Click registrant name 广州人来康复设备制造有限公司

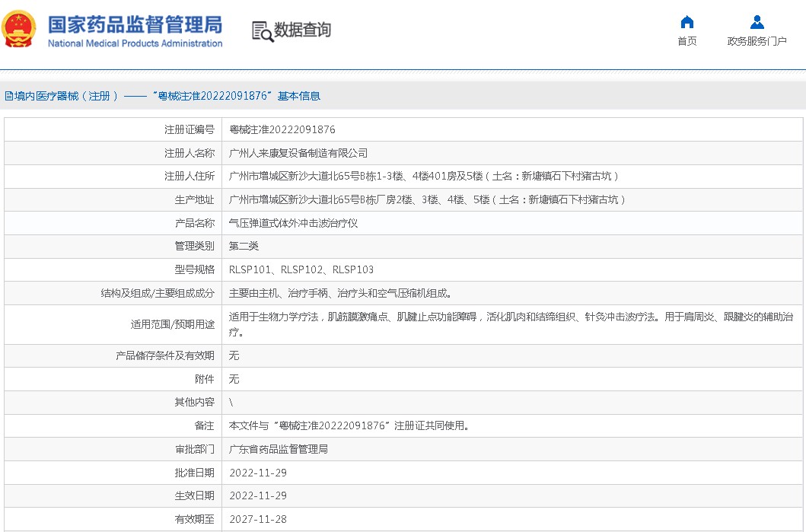pyautogui.click(x=298, y=153)
